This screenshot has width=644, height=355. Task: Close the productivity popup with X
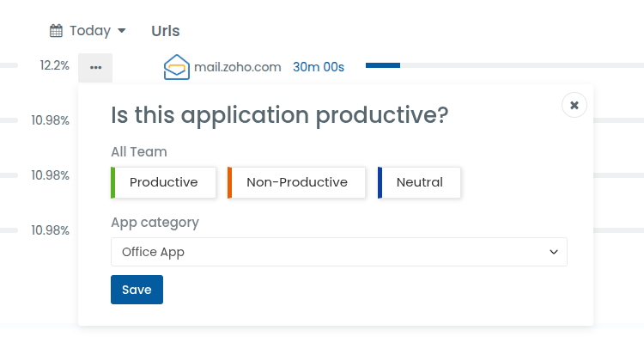click(574, 105)
